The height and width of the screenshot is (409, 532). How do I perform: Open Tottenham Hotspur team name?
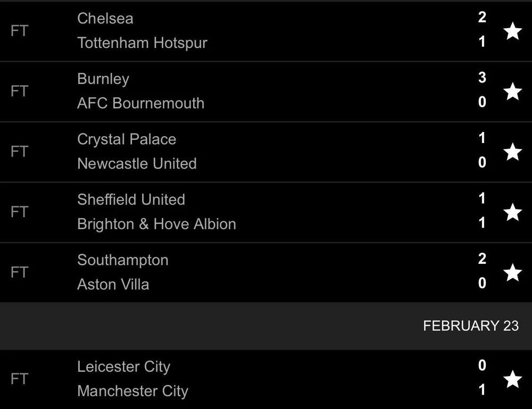[142, 43]
